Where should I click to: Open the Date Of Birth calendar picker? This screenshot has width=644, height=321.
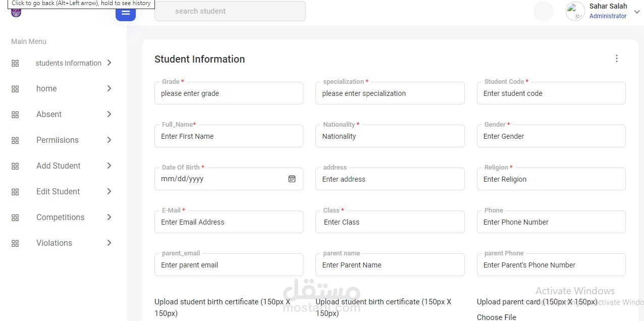[x=292, y=179]
